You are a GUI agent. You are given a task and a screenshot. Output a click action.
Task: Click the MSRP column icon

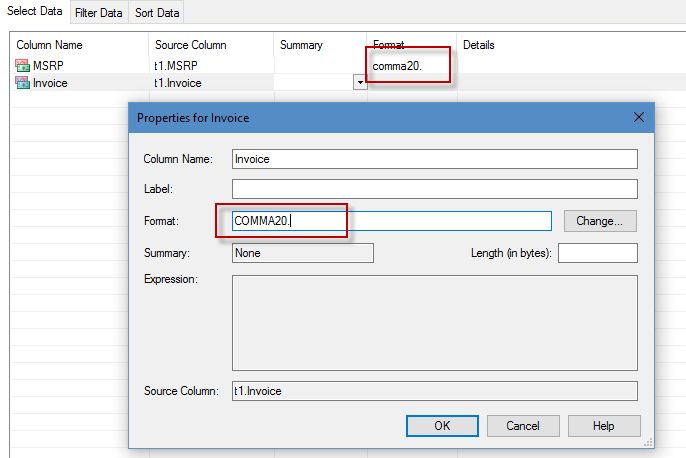[x=23, y=66]
